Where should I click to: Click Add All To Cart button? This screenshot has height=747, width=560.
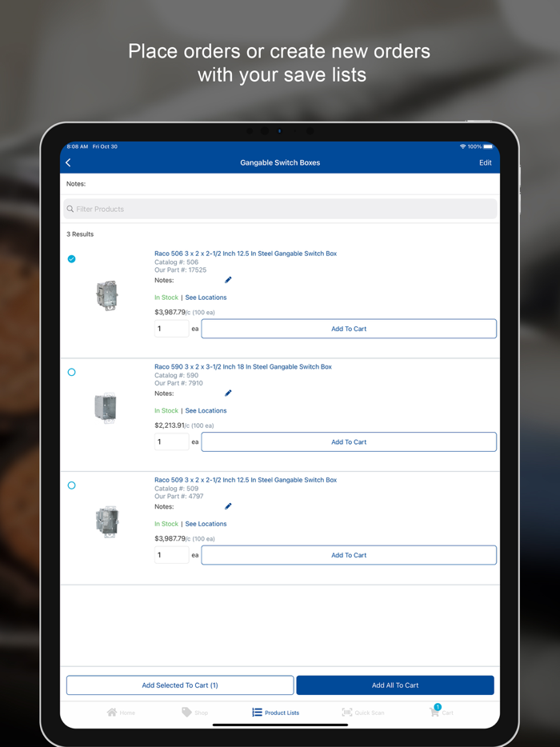[395, 685]
